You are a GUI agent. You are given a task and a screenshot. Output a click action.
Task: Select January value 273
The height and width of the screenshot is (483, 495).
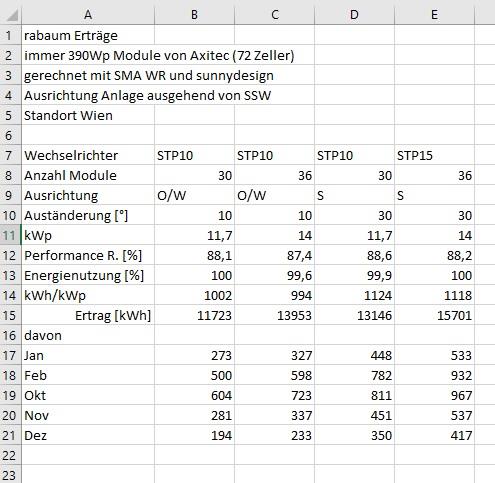tap(194, 355)
